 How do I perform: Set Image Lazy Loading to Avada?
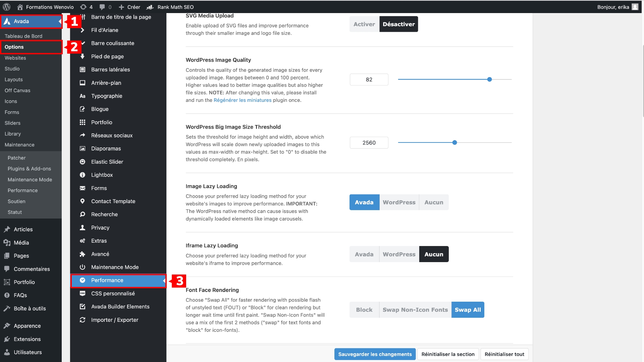pyautogui.click(x=364, y=202)
